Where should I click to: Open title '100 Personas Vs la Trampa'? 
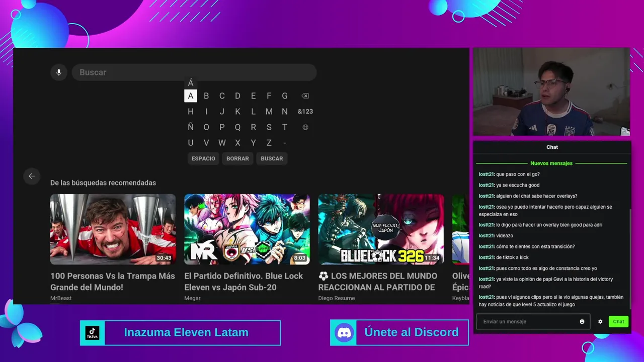[x=113, y=282]
